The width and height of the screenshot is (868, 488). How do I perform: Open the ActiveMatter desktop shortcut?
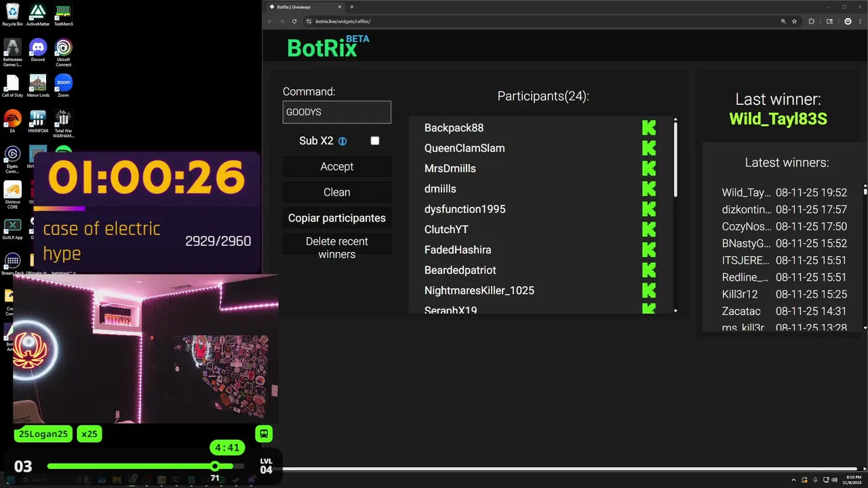38,14
